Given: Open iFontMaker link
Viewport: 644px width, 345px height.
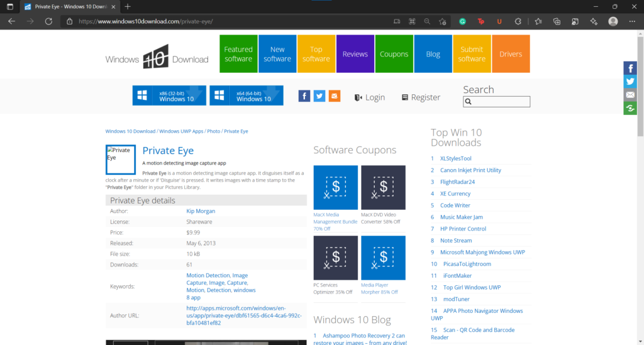Looking at the screenshot, I should pos(457,276).
